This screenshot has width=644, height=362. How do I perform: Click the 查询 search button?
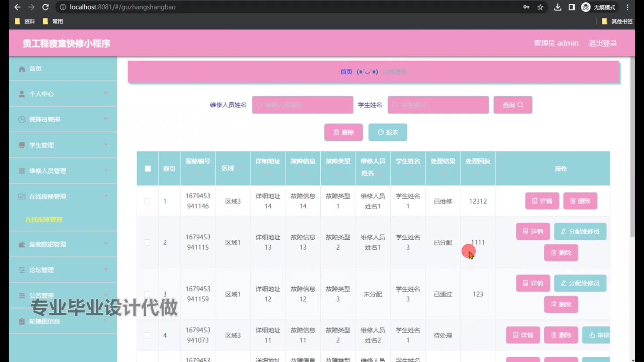pos(513,105)
